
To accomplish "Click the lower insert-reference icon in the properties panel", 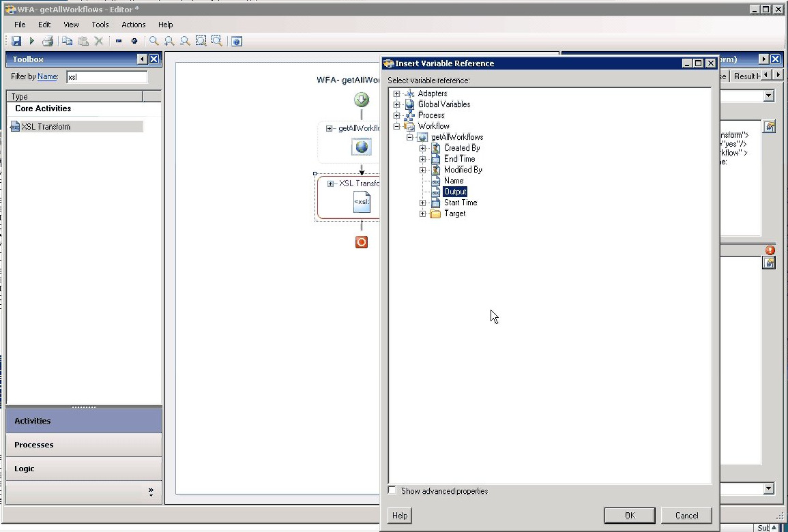I will 769,263.
